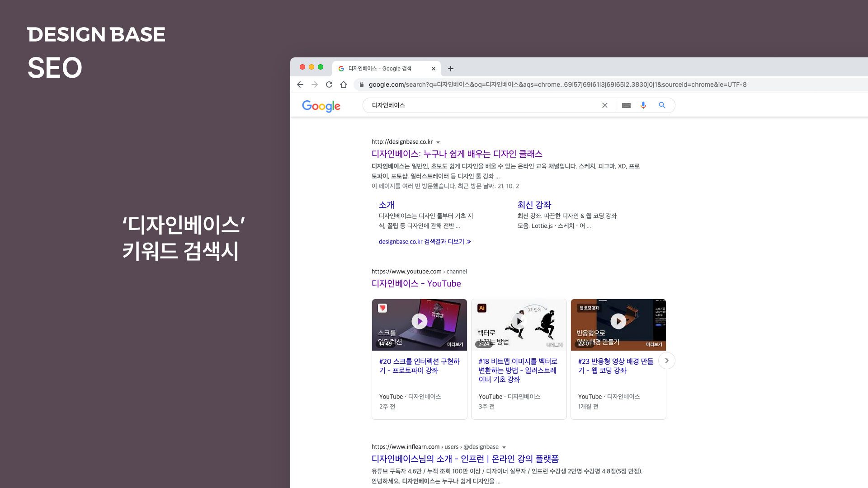
Task: Reload the page with the refresh icon
Action: point(329,84)
